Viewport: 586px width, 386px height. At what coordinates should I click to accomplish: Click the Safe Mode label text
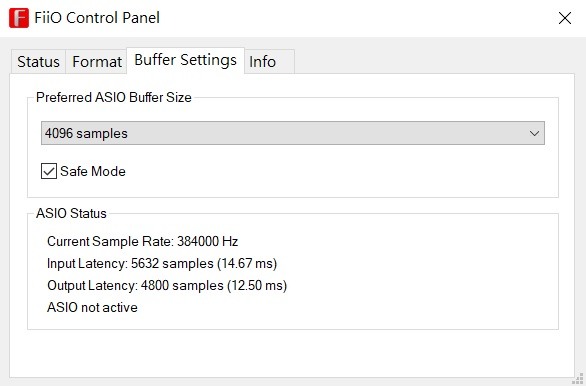(93, 171)
